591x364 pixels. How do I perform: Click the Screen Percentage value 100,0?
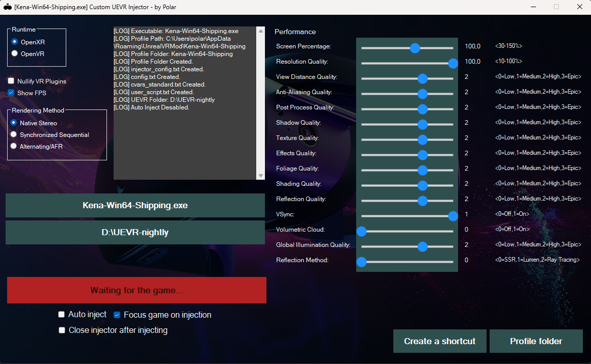point(473,46)
